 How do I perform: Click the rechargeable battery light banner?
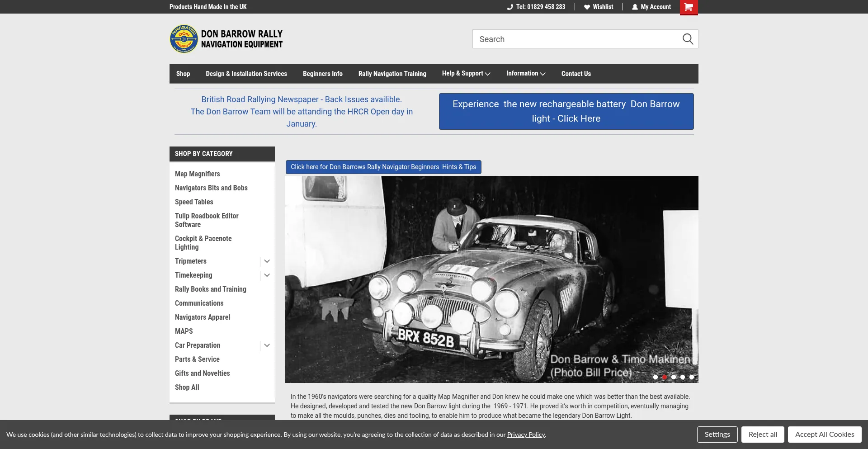[566, 111]
